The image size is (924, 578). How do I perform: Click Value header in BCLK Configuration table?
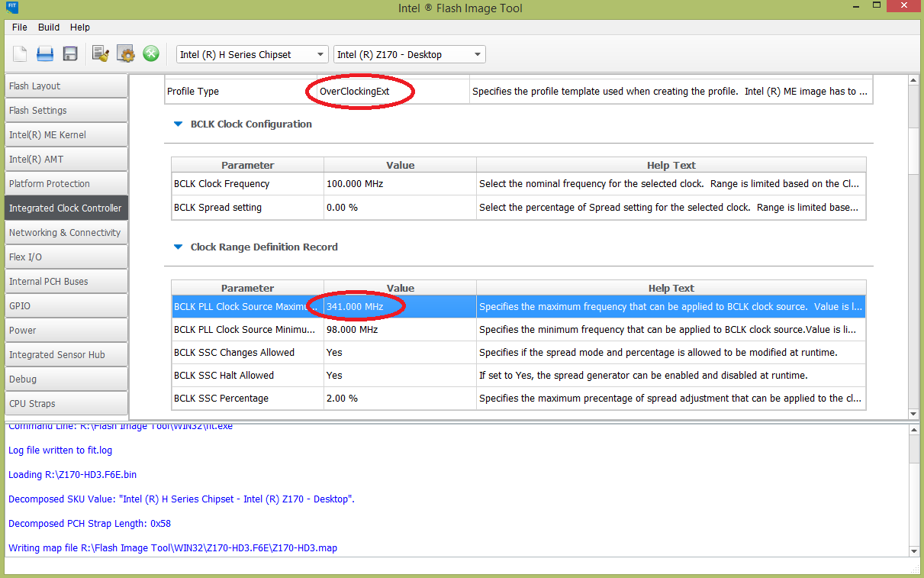point(400,165)
